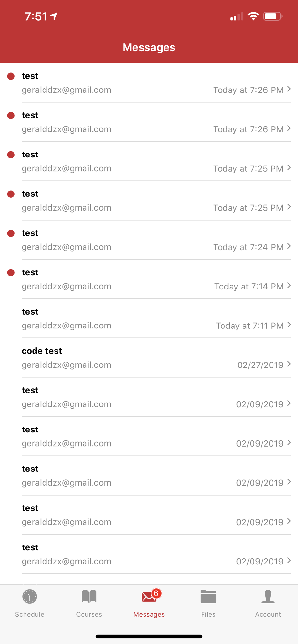The width and height of the screenshot is (298, 644).
Task: Open the Account person icon
Action: pos(268,596)
